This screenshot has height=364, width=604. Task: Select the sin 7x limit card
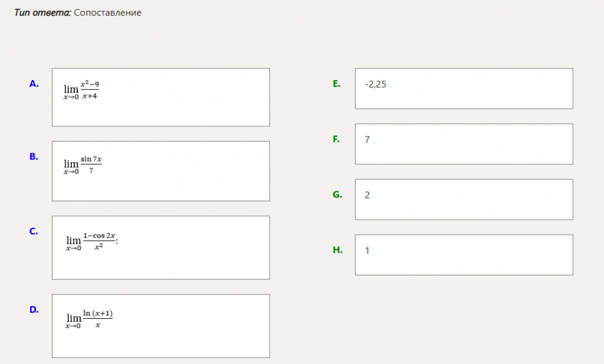[161, 171]
